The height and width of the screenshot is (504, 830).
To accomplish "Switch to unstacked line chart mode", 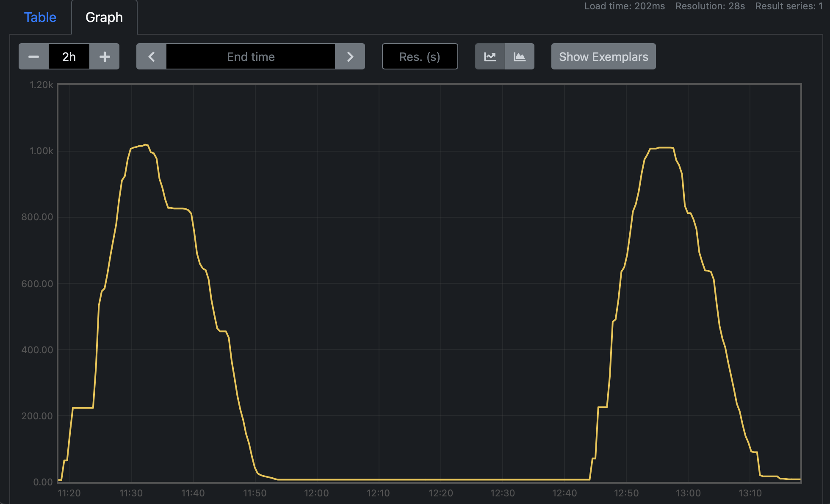I will coord(490,56).
